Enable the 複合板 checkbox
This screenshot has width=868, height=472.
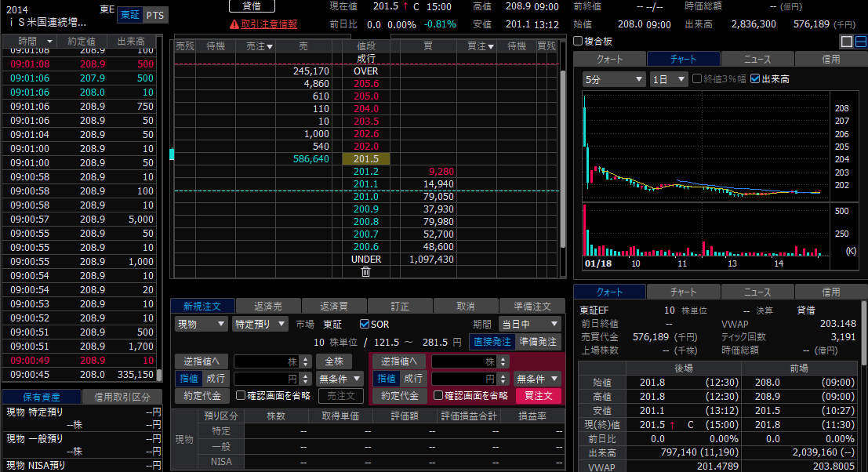click(x=578, y=41)
